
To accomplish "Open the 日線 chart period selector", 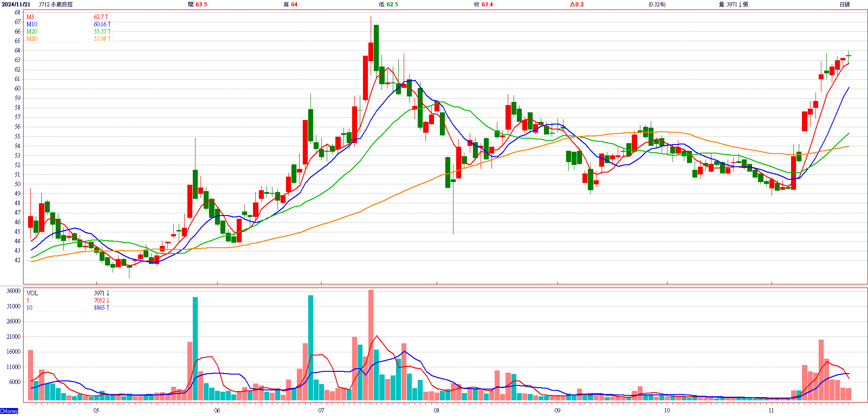I will pyautogui.click(x=844, y=4).
